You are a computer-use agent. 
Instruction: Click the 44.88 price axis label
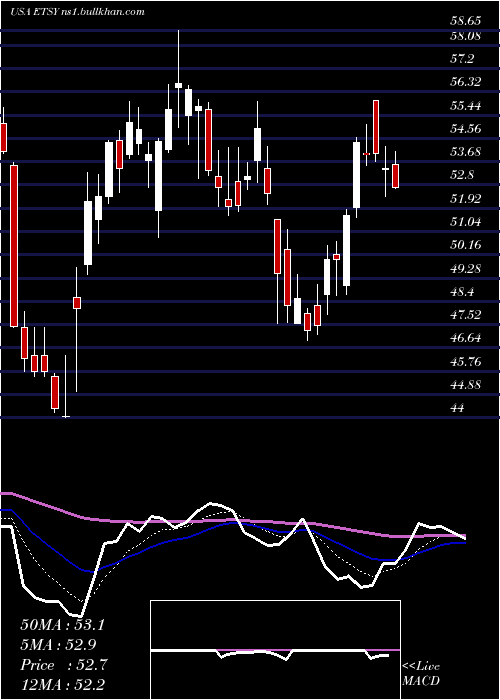click(x=466, y=385)
